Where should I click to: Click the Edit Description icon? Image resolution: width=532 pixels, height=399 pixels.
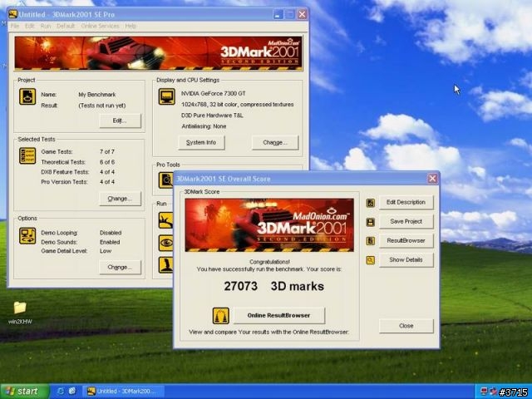tap(371, 203)
